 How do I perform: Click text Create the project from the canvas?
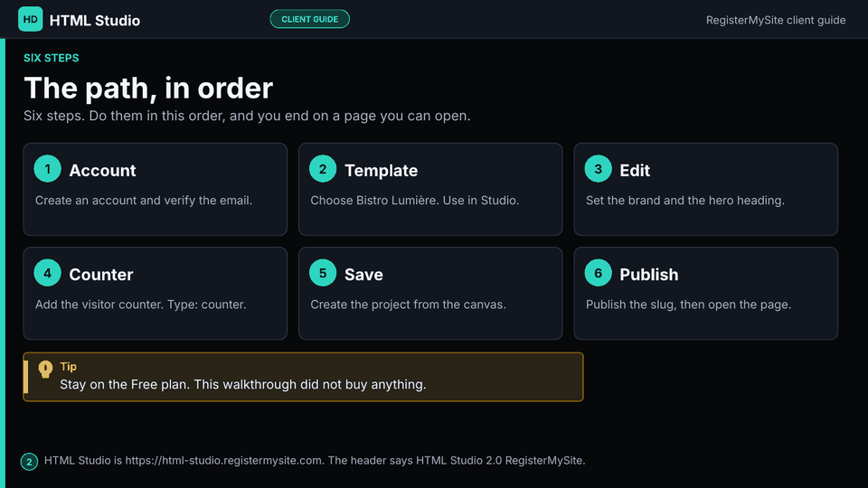pyautogui.click(x=408, y=305)
